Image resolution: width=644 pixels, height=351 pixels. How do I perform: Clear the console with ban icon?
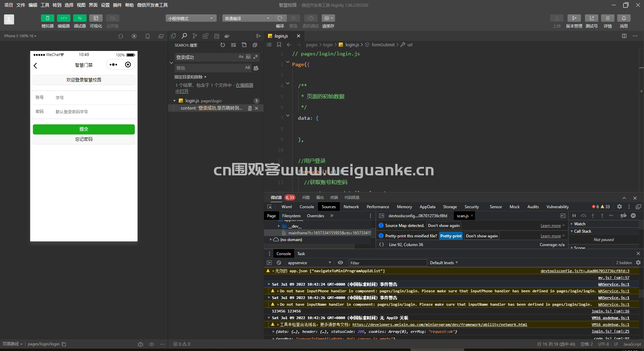coord(279,263)
